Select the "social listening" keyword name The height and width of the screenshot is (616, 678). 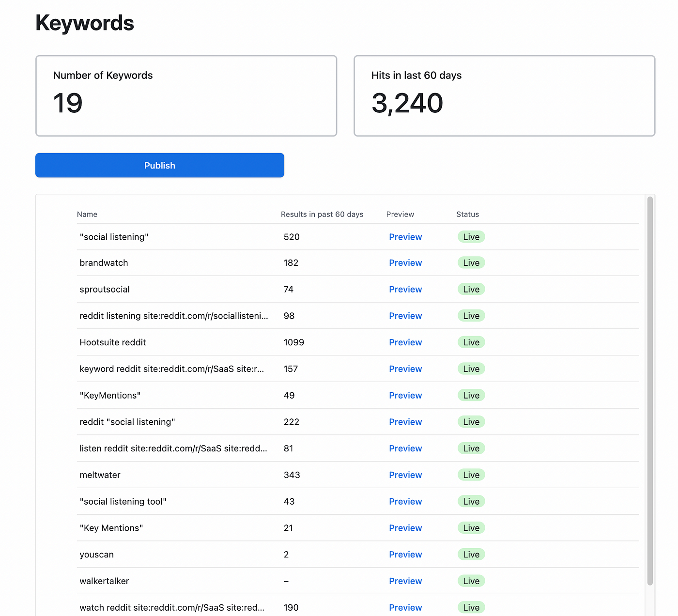(114, 237)
